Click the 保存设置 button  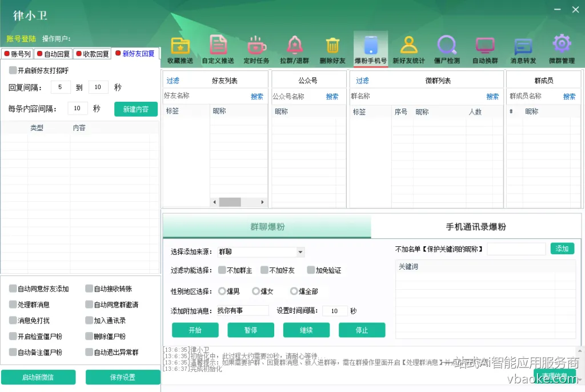123,377
